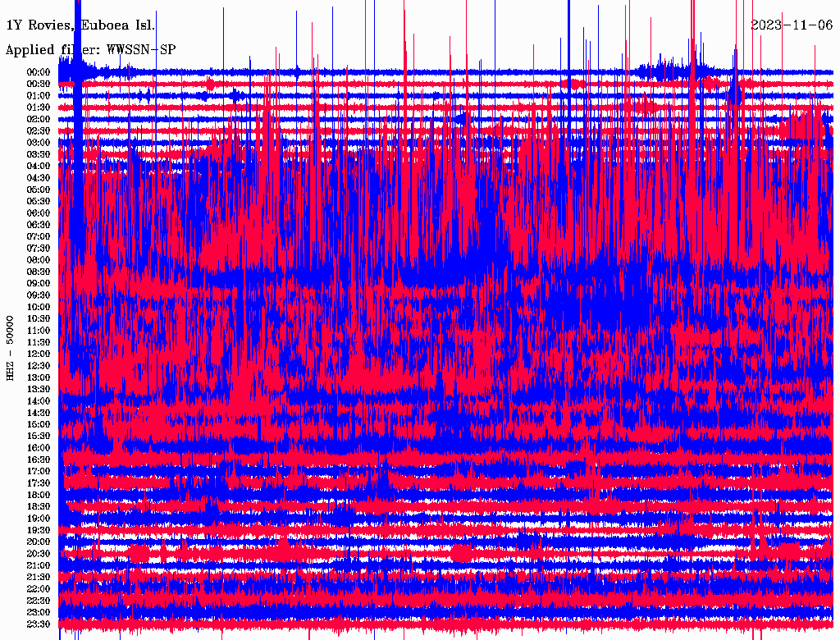
Task: Click the station title "1Y Rovies, Euboea Isl."
Action: coord(80,25)
